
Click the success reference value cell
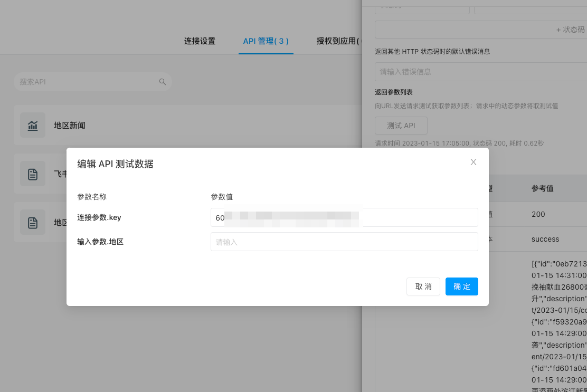545,239
